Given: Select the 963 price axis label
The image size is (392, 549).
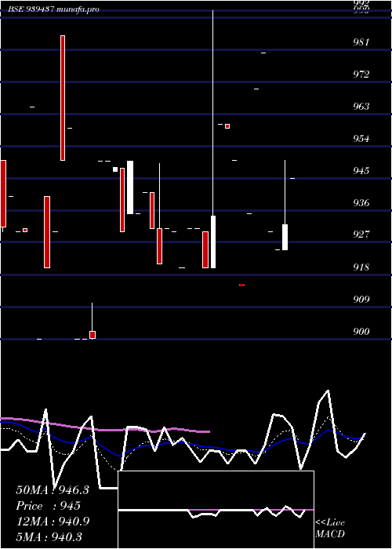Looking at the screenshot, I should (361, 106).
